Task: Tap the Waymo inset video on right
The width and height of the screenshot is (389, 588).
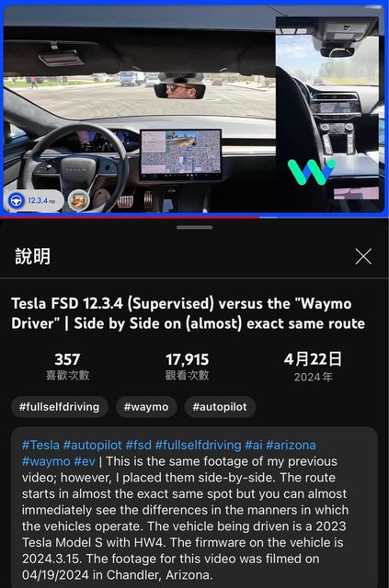Action: (329, 114)
